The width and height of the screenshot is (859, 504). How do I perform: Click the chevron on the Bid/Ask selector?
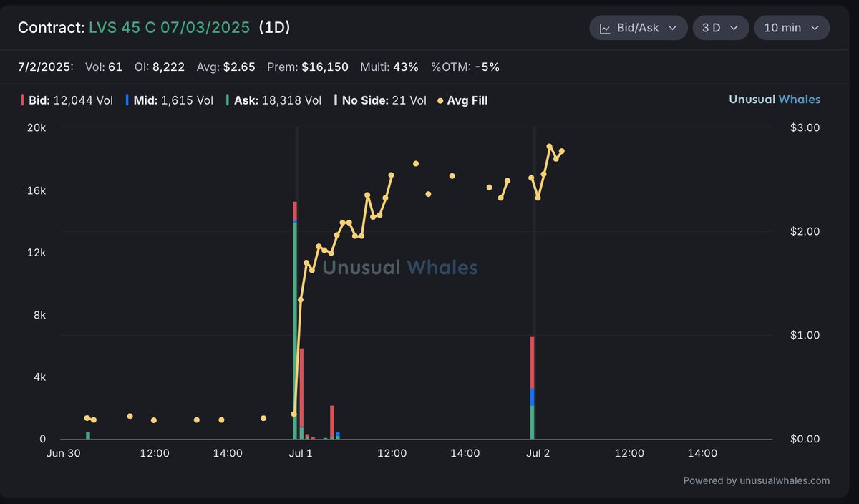pos(673,28)
